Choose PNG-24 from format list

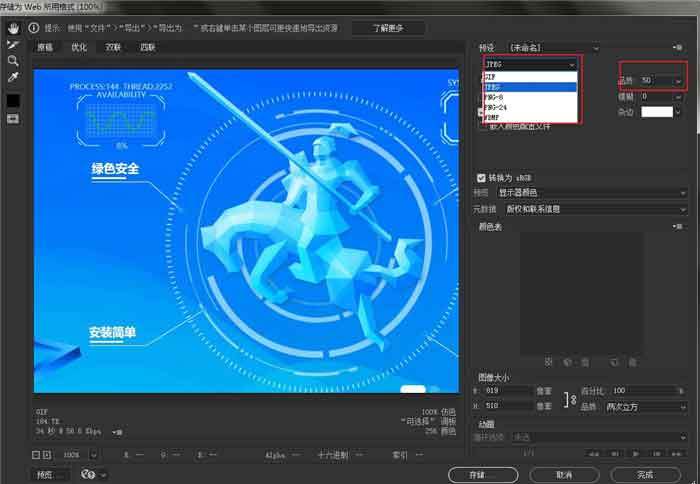pos(530,107)
